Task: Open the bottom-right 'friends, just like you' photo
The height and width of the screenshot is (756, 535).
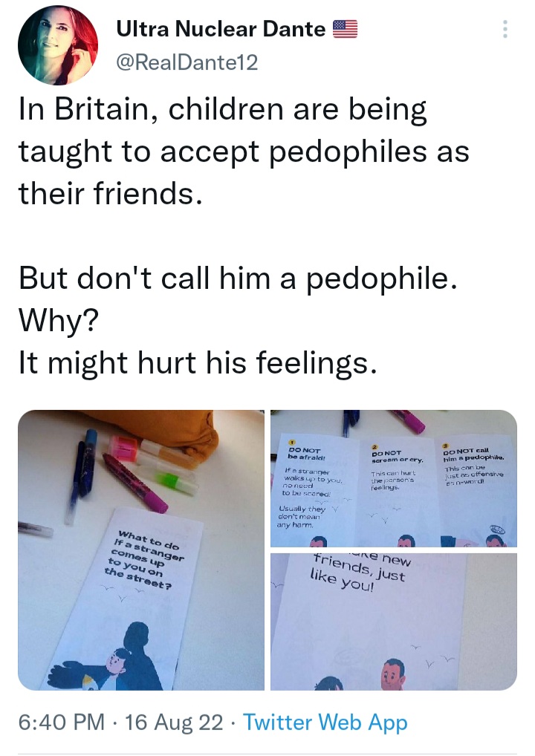Action: (x=394, y=622)
